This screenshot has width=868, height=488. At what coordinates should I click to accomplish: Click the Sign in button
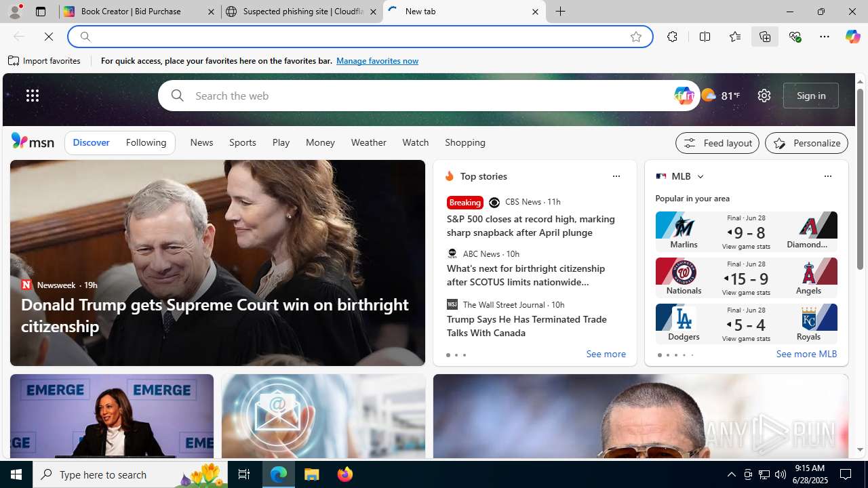[x=811, y=96]
